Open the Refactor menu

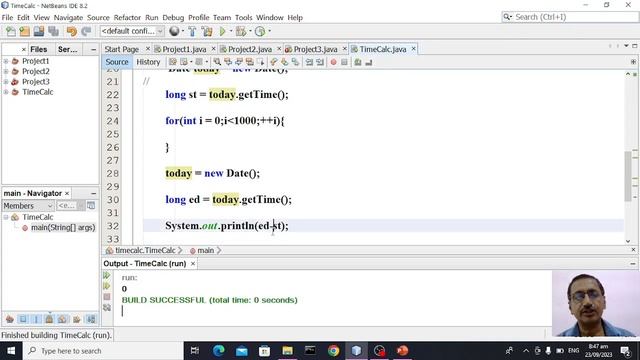coord(127,18)
